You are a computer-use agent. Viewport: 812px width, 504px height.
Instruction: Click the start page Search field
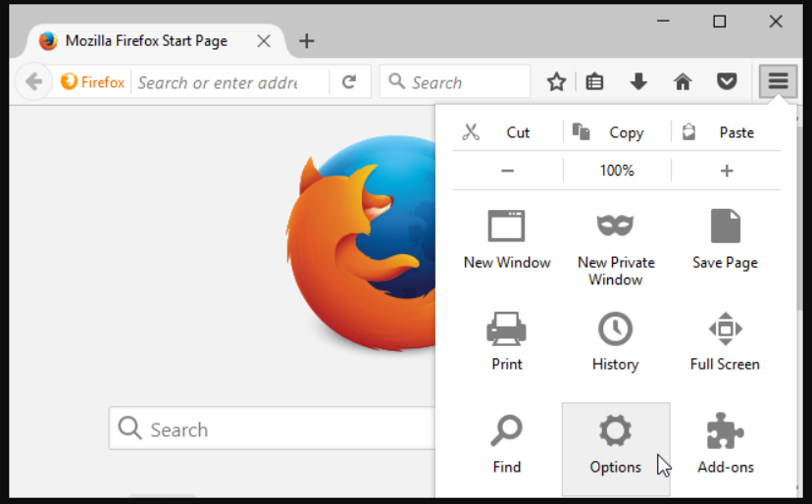tap(272, 428)
